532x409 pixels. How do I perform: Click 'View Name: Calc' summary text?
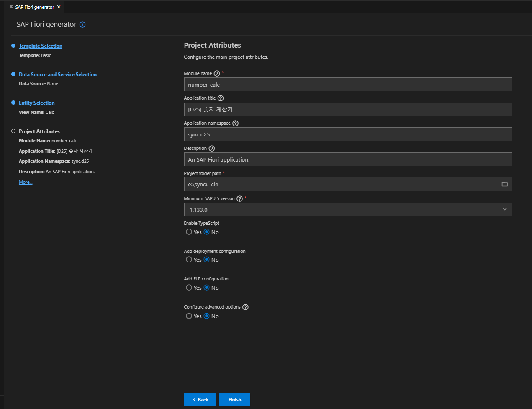(36, 112)
